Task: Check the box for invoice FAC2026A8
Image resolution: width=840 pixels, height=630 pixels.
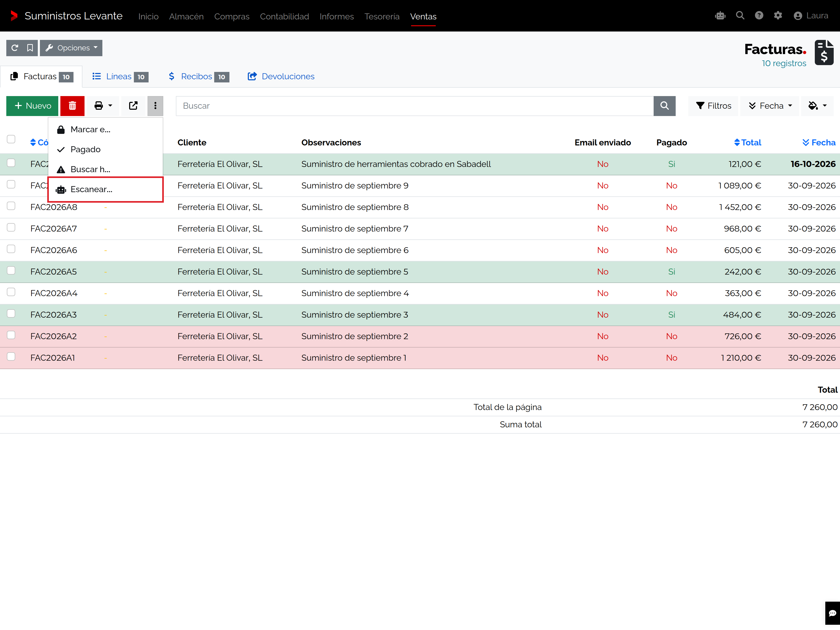Action: click(x=11, y=206)
